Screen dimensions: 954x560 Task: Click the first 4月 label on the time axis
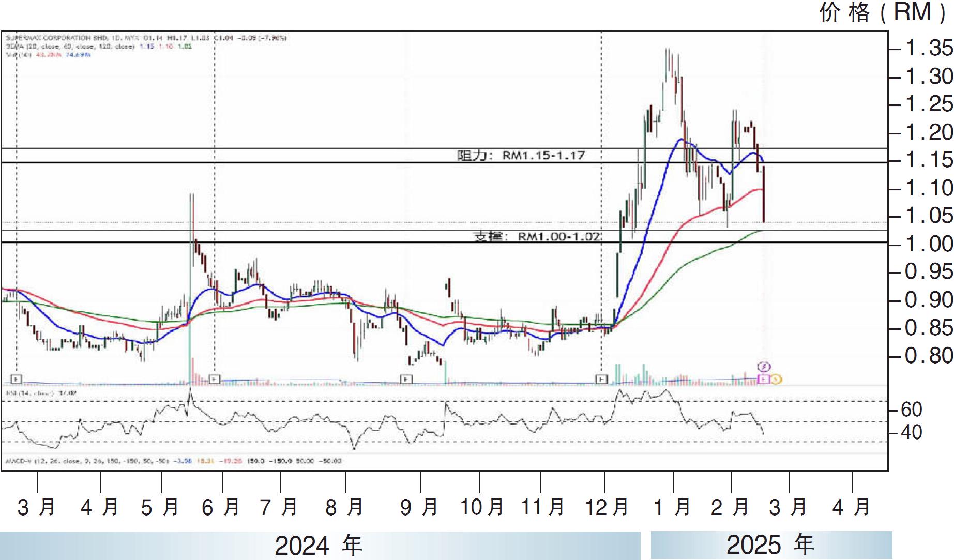click(x=100, y=508)
